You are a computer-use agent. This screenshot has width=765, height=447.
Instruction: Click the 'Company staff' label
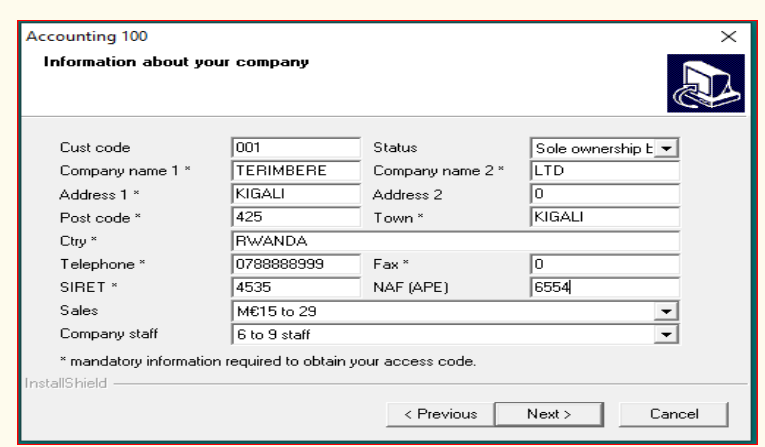[x=109, y=334]
